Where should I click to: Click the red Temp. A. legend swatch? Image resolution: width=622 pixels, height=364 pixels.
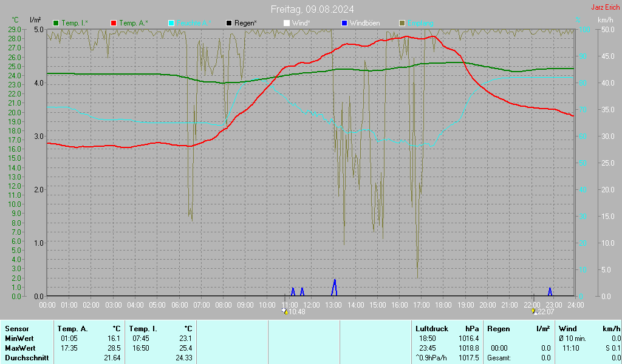[x=114, y=24]
